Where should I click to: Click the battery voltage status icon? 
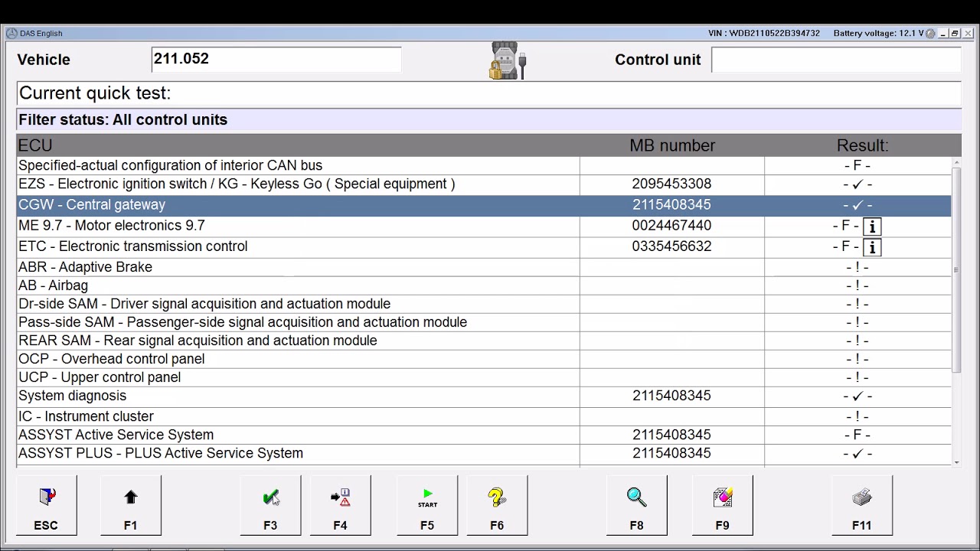click(930, 34)
